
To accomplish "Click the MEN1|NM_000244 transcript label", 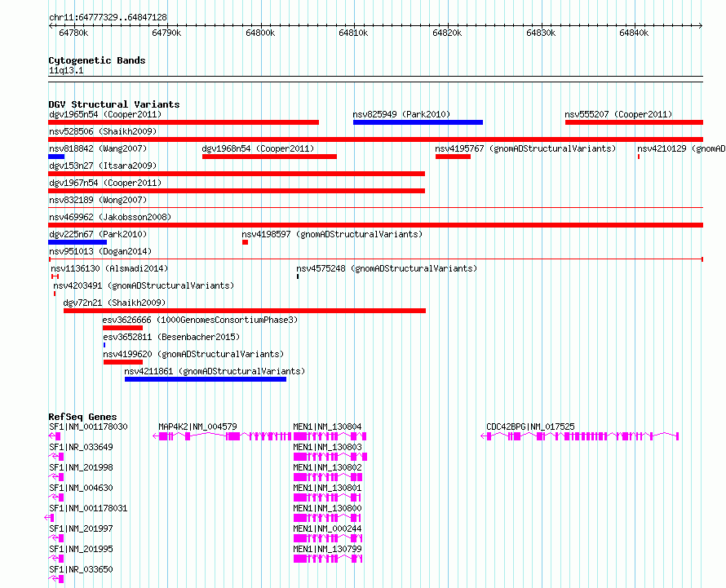I will click(x=327, y=528).
